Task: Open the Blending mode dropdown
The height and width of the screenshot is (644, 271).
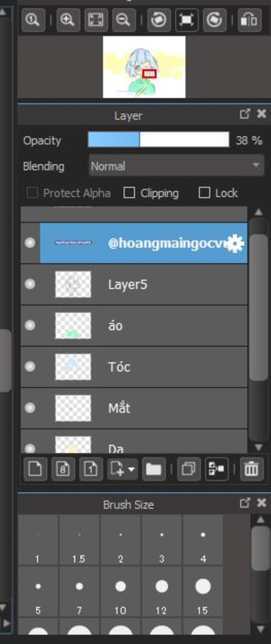Action: (x=177, y=166)
